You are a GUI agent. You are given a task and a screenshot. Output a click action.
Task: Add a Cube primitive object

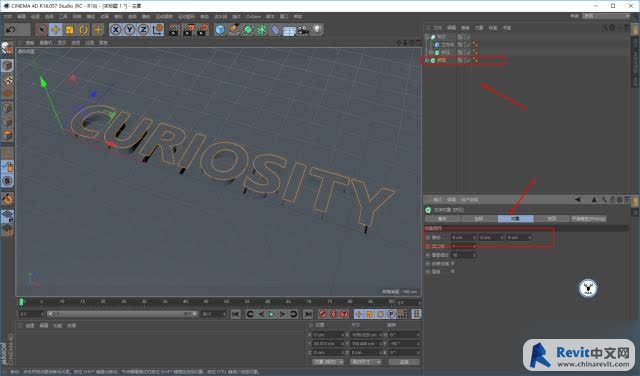(220, 30)
